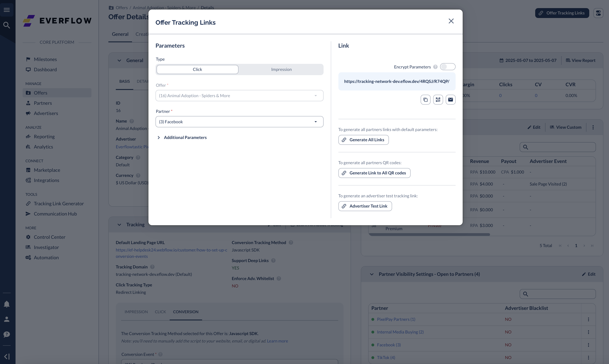Open three-dot menu for Facebook row

point(588,345)
